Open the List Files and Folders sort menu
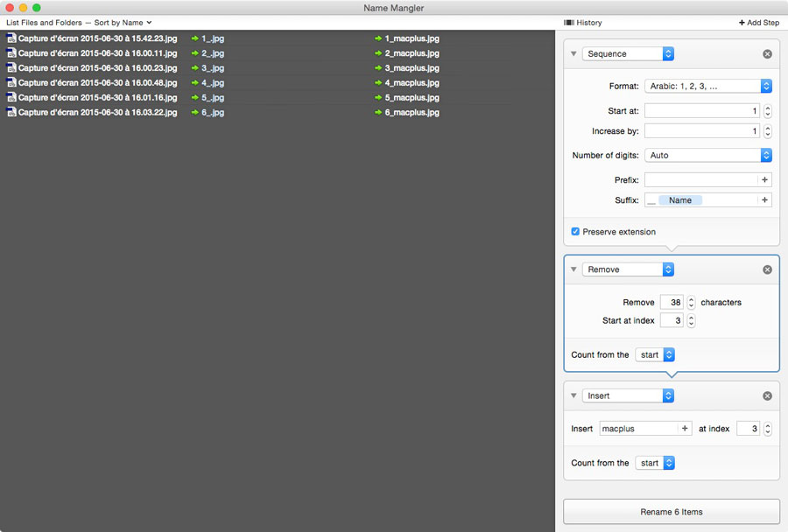The height and width of the screenshot is (532, 788). tap(79, 23)
